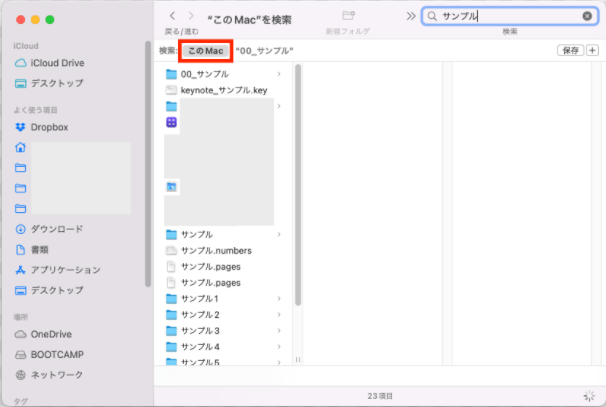
Task: Click the BOOTCAMP drive icon
Action: 20,354
